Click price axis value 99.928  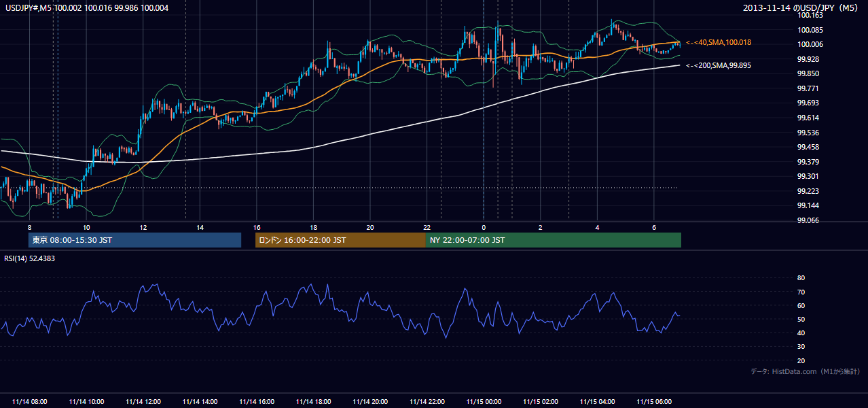[809, 59]
